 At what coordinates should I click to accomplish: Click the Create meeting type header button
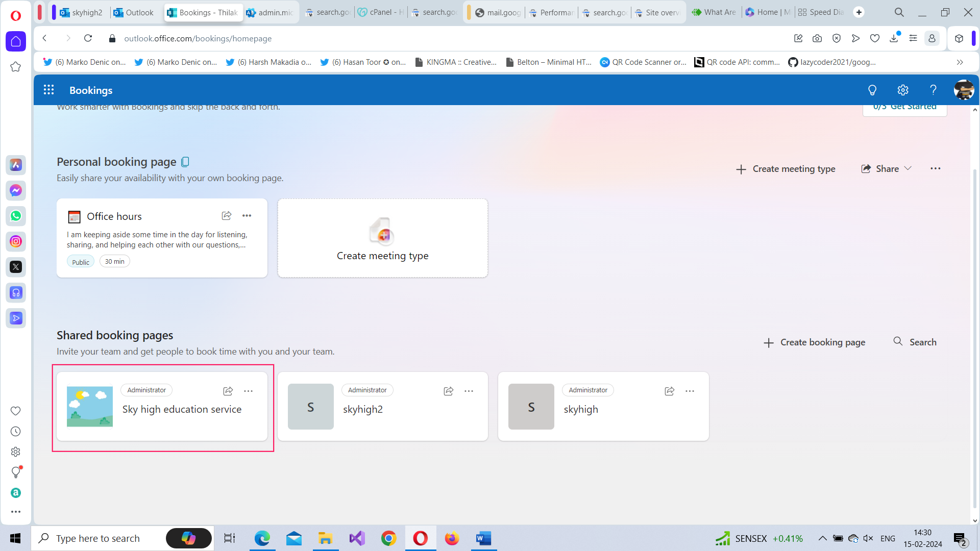(x=786, y=169)
